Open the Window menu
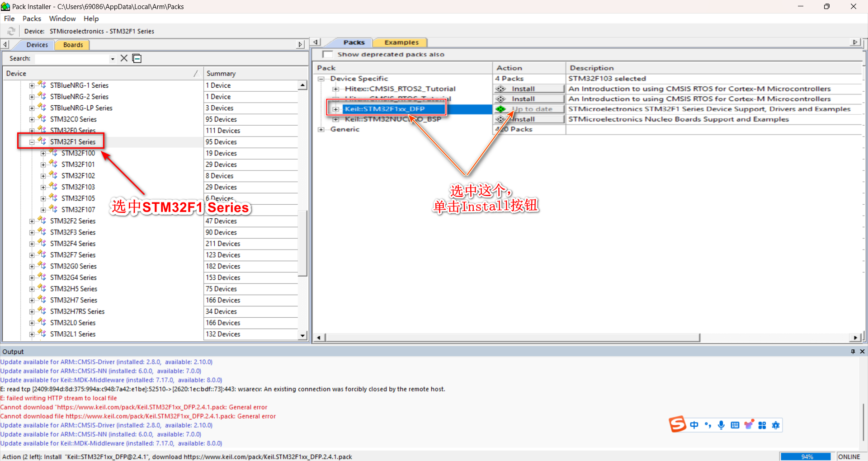868x461 pixels. [62, 19]
